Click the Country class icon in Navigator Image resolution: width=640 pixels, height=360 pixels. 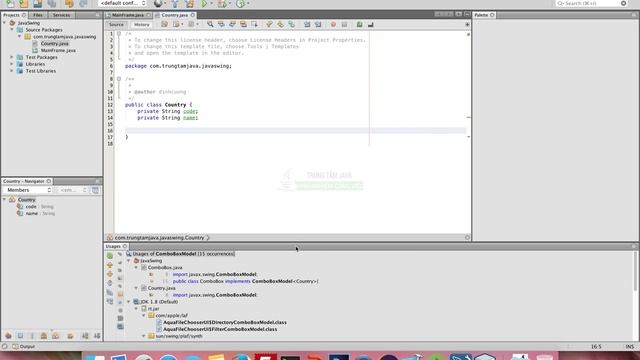click(x=12, y=200)
